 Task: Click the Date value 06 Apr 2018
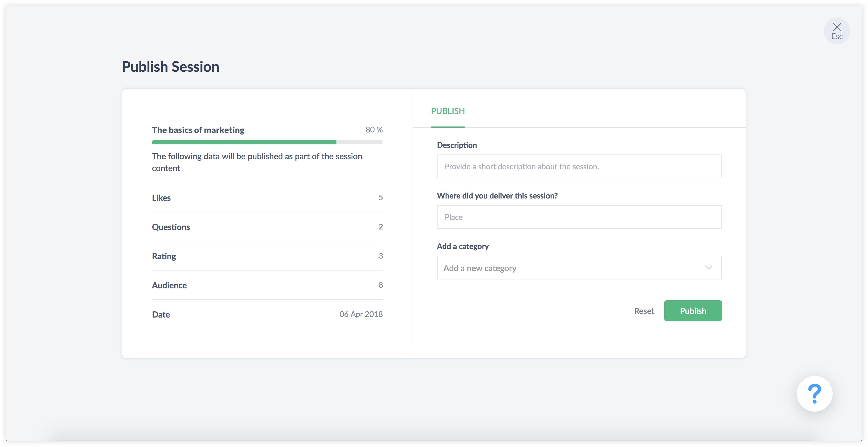pyautogui.click(x=361, y=314)
